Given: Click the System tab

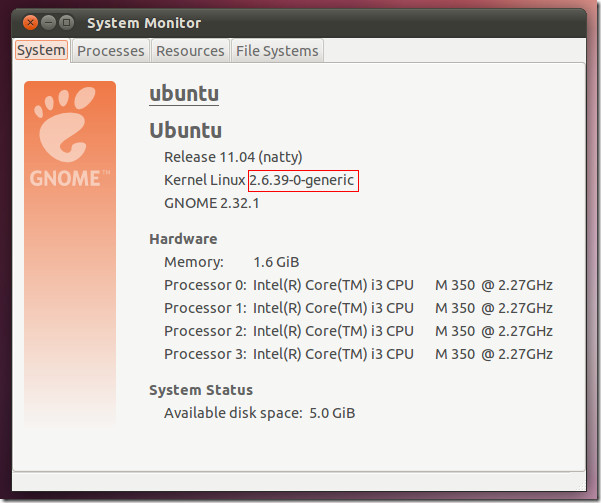Looking at the screenshot, I should pyautogui.click(x=41, y=50).
